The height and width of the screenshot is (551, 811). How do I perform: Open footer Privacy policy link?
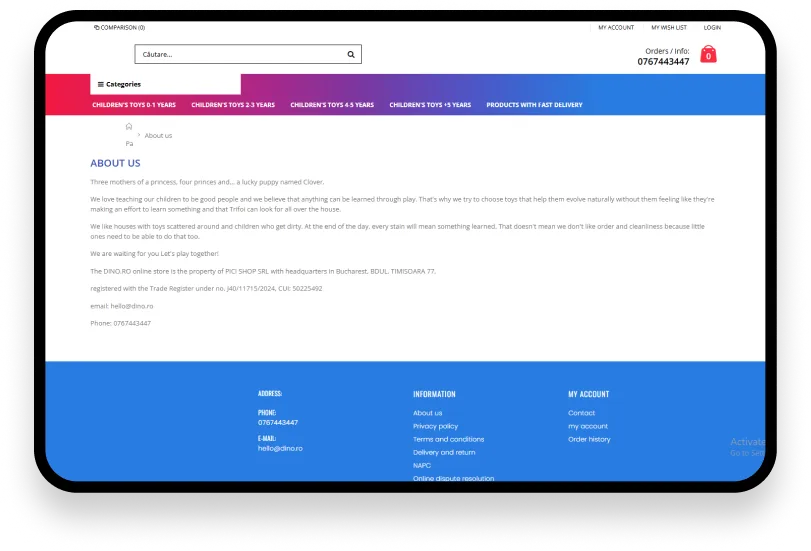pyautogui.click(x=435, y=426)
